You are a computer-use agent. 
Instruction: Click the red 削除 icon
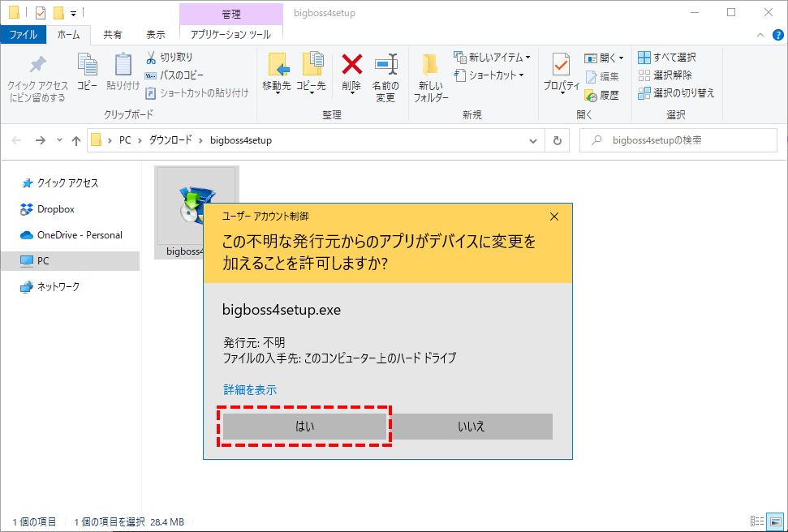(351, 64)
